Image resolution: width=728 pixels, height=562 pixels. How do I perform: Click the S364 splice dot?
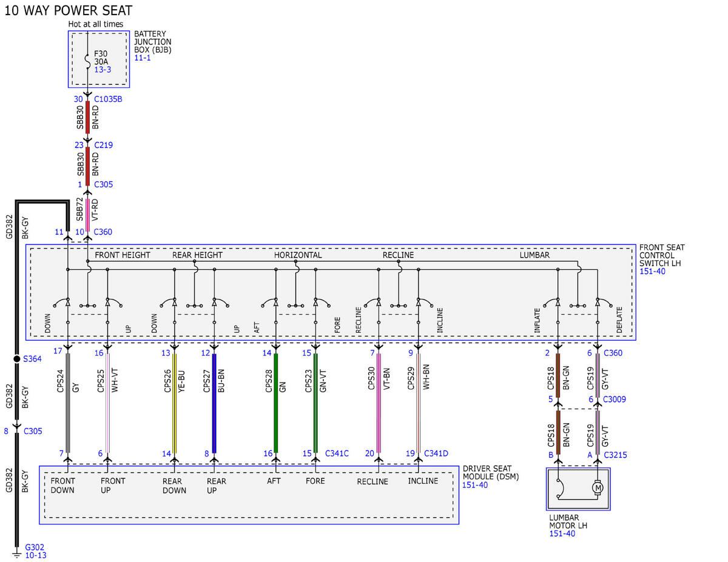(x=17, y=359)
